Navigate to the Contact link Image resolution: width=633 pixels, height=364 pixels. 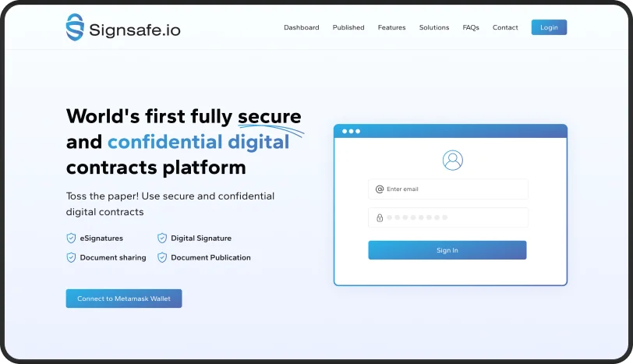point(505,27)
